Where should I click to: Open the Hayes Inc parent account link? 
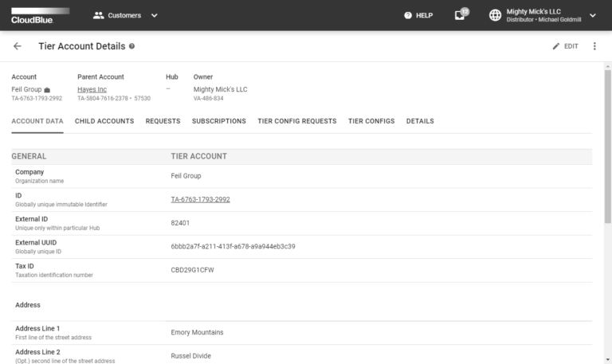tap(92, 89)
